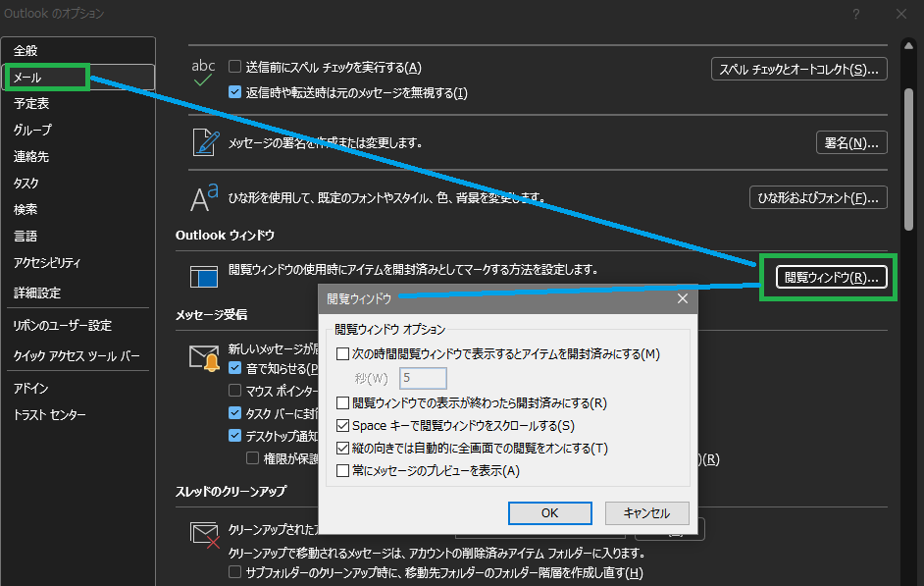This screenshot has width=924, height=586.
Task: Select アドイン in sidebar
Action: click(77, 388)
